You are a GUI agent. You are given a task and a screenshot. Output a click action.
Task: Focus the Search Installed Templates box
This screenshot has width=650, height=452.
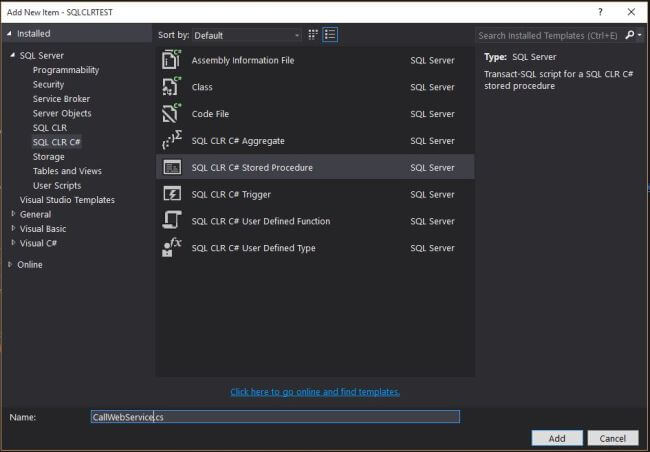click(x=549, y=35)
